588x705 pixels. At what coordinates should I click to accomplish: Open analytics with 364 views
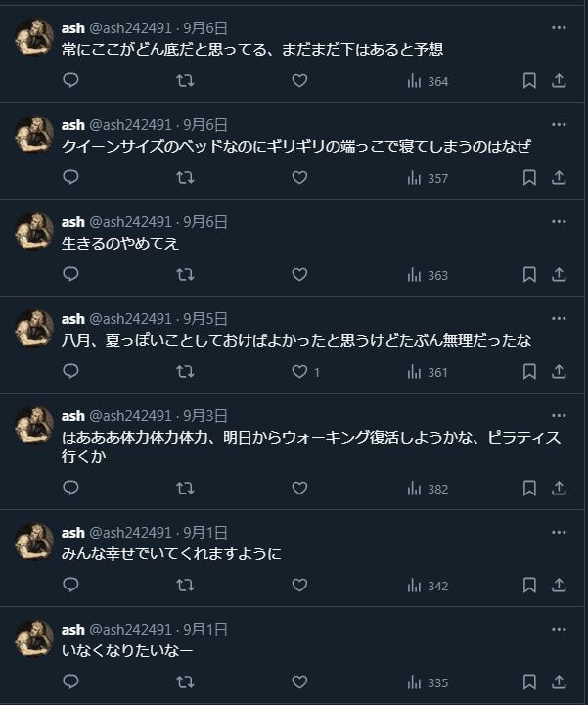[x=427, y=81]
